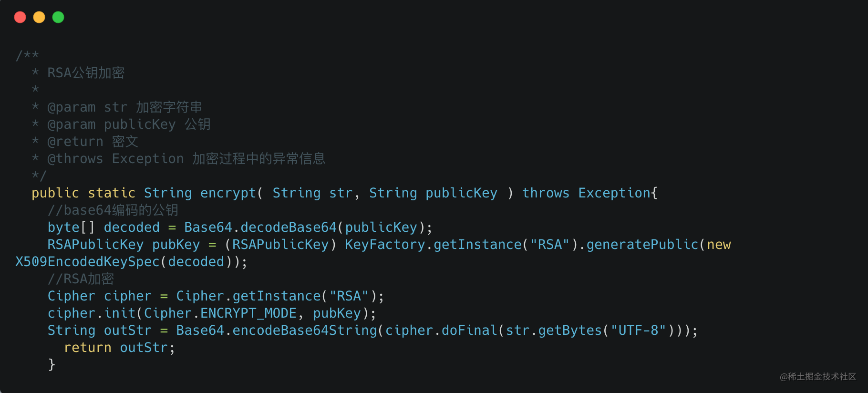
Task: Click the 'KeyFactory' class reference
Action: point(385,245)
